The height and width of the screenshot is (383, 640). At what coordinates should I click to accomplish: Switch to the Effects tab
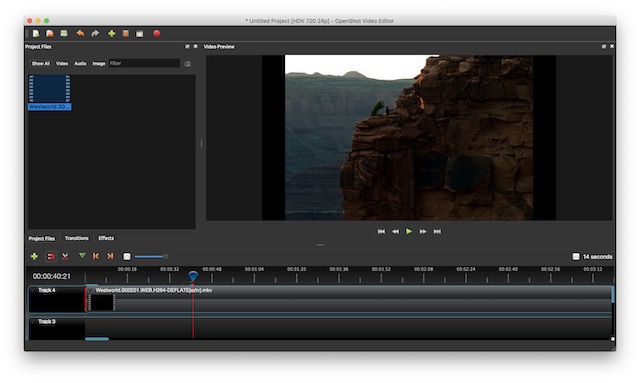coord(106,238)
